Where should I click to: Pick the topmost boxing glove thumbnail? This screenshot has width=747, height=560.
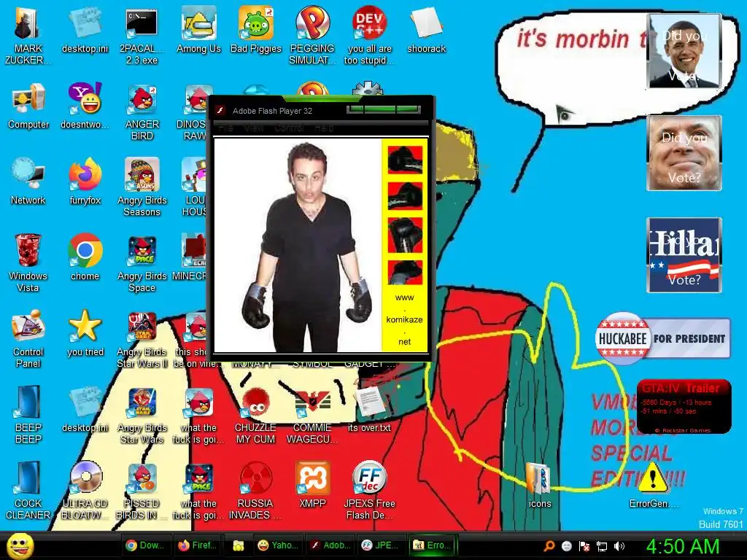point(404,160)
